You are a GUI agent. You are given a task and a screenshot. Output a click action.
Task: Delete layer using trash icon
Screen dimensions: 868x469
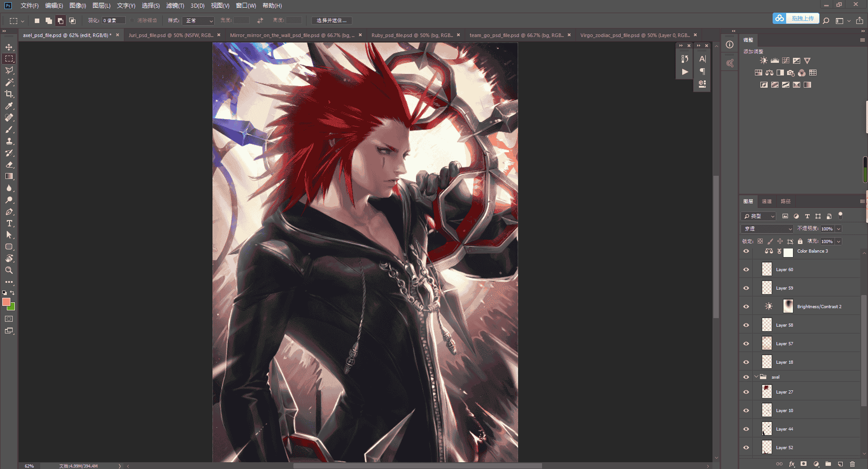click(x=852, y=464)
